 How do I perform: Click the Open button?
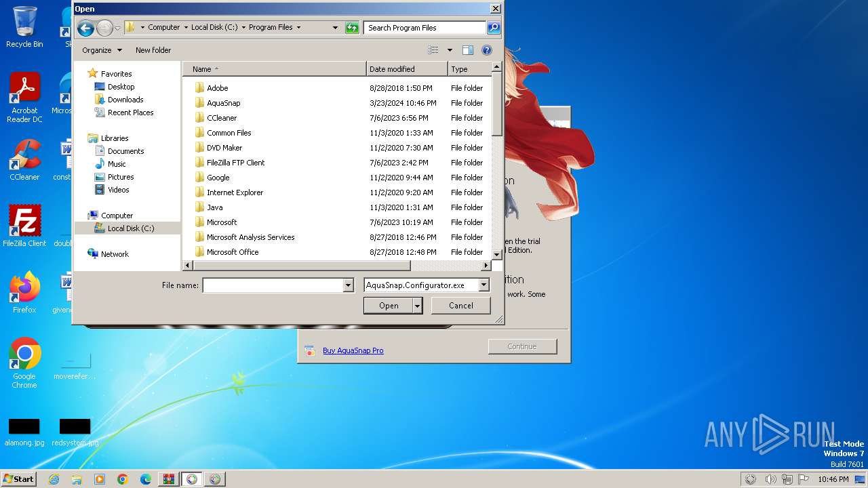(389, 306)
